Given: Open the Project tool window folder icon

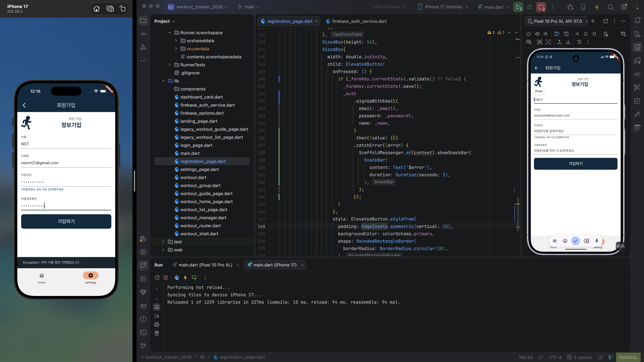Looking at the screenshot, I should click(143, 20).
